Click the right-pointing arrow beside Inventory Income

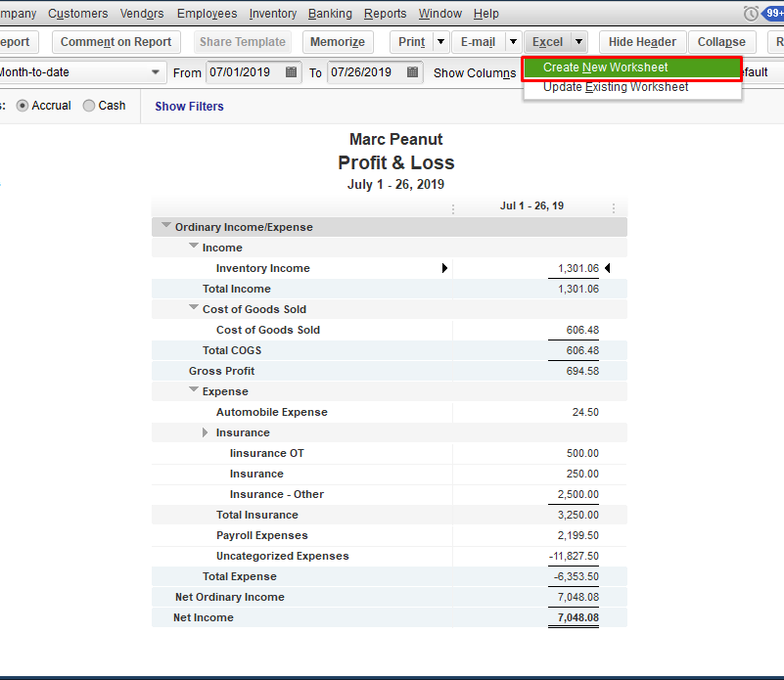click(x=444, y=268)
